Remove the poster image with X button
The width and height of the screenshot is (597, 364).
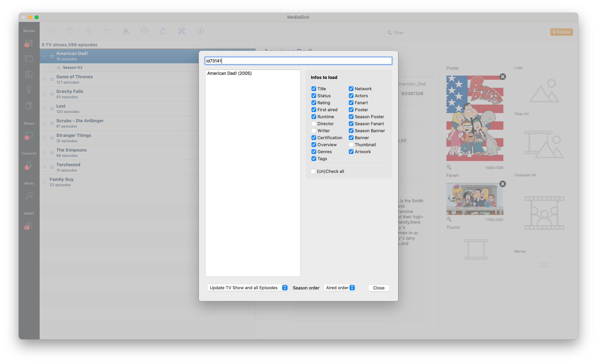point(503,77)
